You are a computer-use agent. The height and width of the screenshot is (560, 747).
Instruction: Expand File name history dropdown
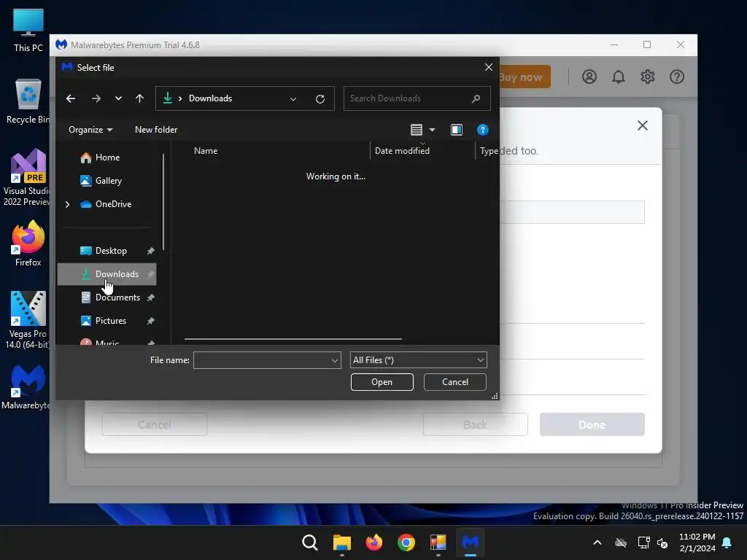click(334, 360)
